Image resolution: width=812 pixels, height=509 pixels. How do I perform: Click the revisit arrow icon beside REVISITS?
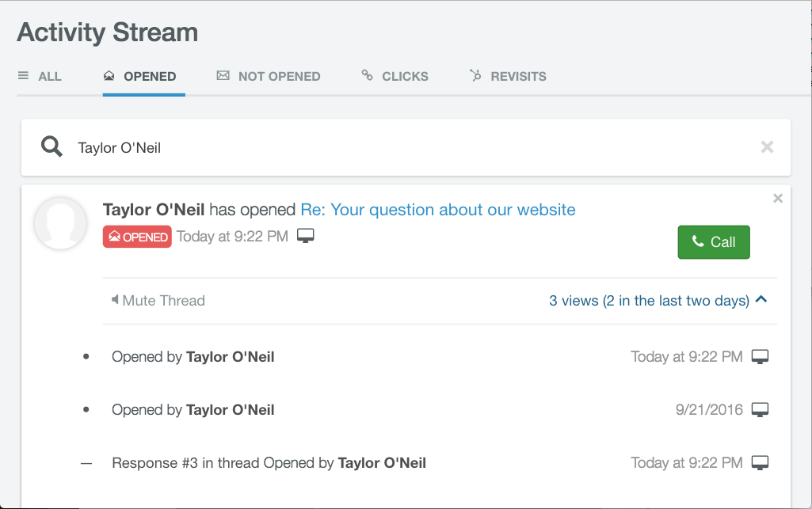coord(475,75)
